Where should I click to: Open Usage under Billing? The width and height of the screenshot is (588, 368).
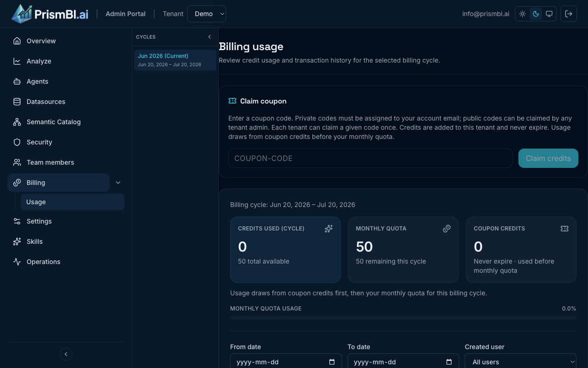(x=73, y=202)
